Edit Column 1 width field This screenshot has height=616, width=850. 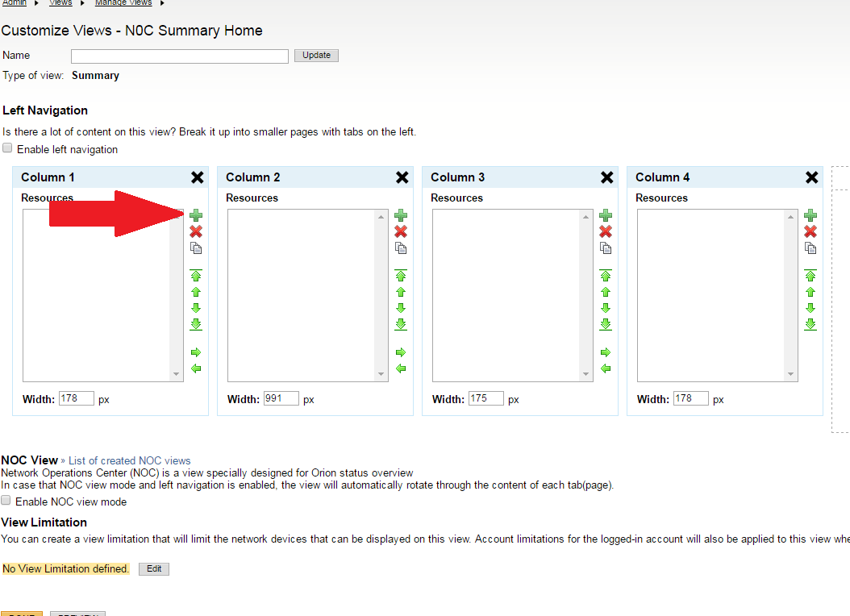click(77, 399)
